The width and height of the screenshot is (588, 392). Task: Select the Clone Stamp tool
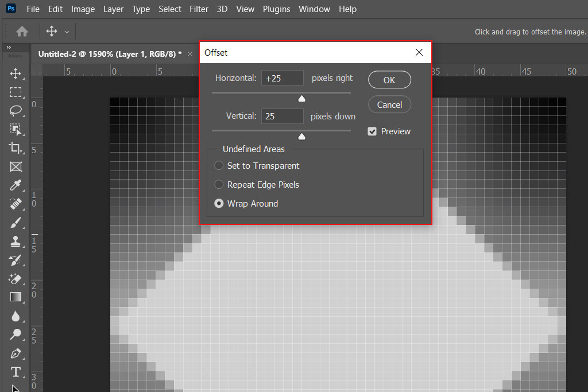coord(16,242)
